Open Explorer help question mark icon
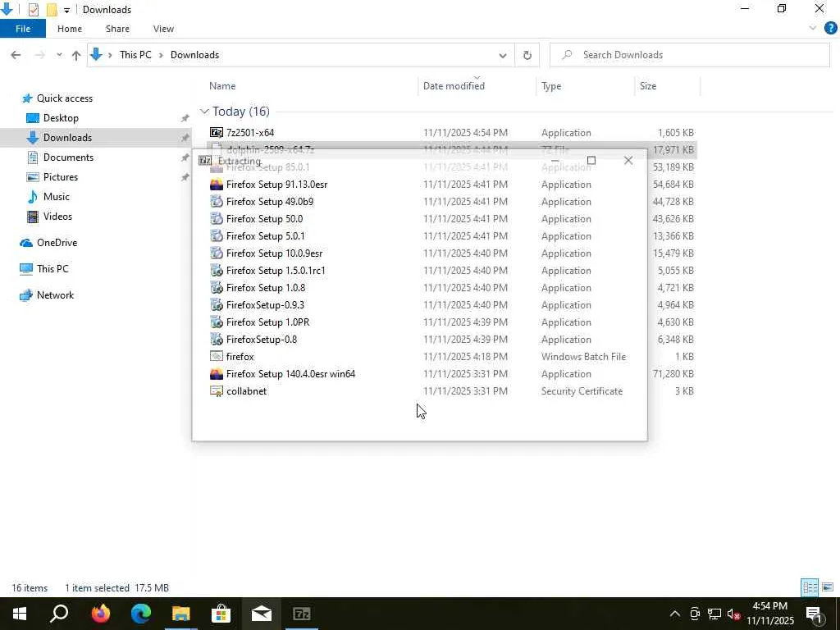Image resolution: width=840 pixels, height=630 pixels. 830,29
